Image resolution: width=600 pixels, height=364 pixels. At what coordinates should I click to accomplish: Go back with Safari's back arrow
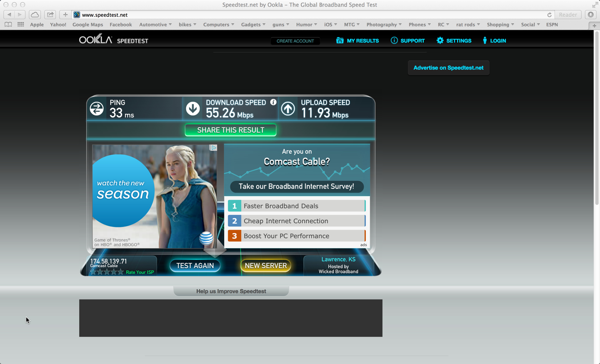click(x=9, y=15)
